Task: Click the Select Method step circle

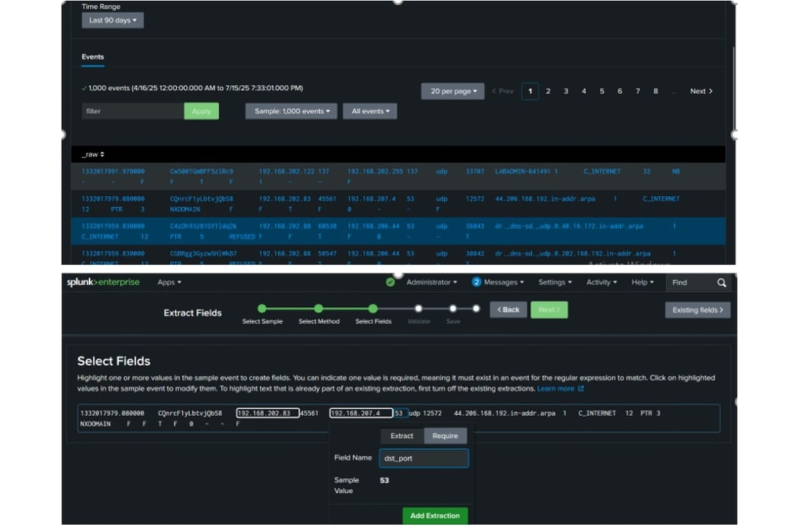Action: (318, 308)
